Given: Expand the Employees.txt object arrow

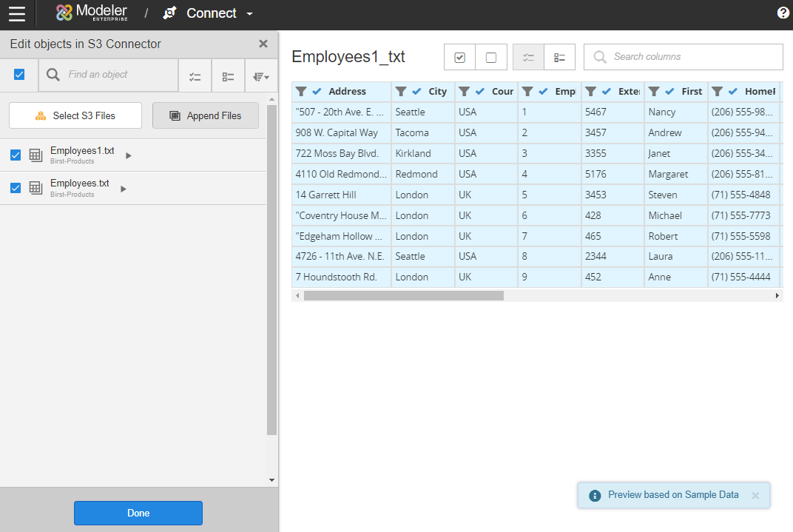Looking at the screenshot, I should point(124,189).
